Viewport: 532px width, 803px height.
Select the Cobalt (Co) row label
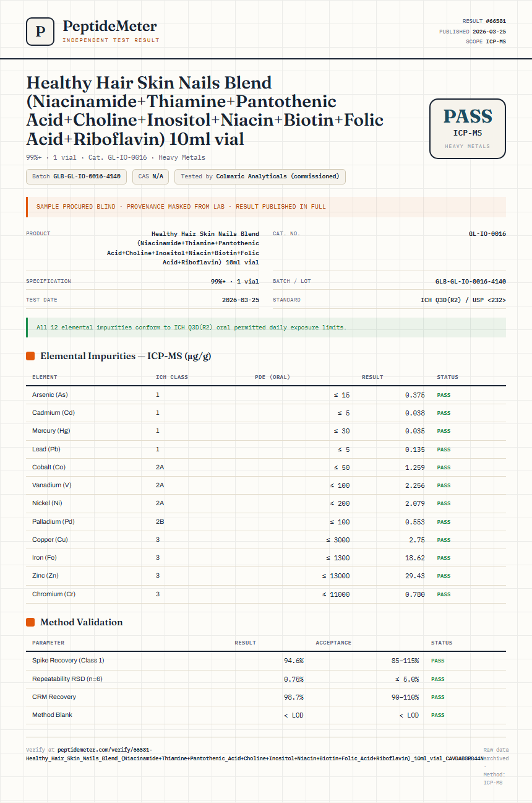click(49, 467)
